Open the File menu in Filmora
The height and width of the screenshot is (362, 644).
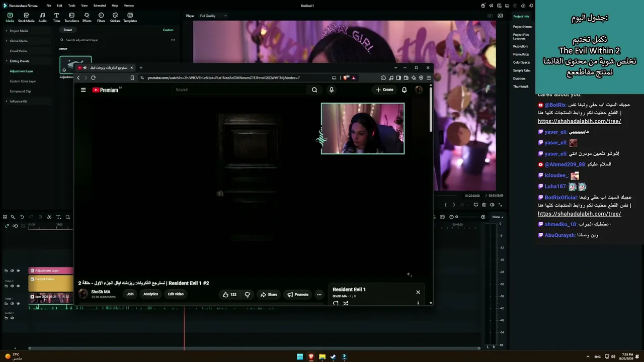tap(49, 6)
